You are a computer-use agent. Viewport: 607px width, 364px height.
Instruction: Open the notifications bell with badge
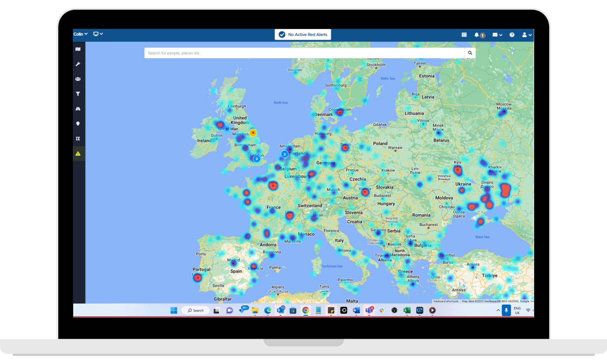[479, 35]
